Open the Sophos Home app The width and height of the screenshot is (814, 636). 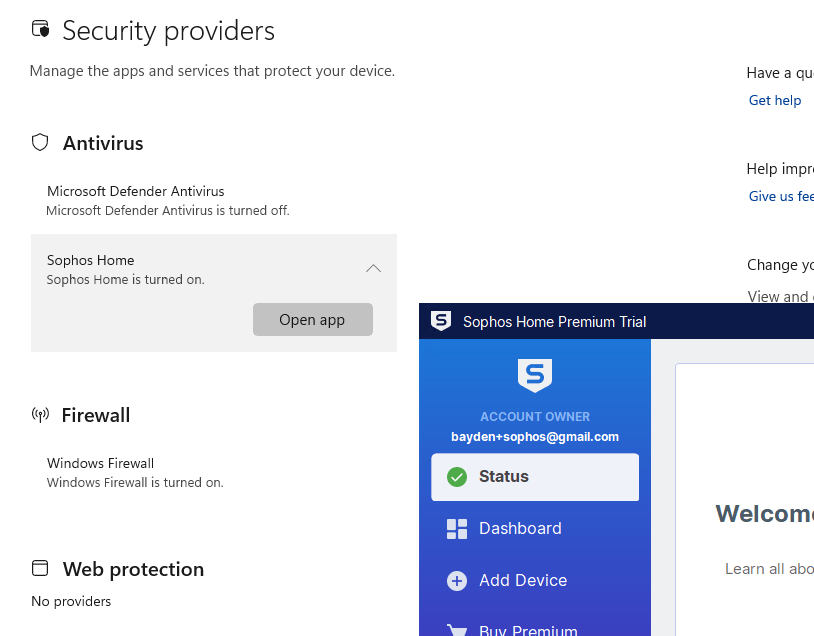(313, 319)
